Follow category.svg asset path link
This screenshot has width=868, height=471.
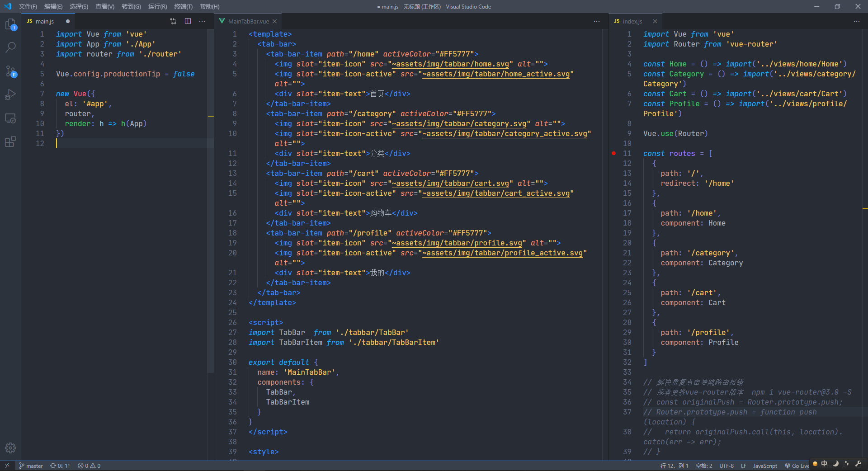click(459, 124)
